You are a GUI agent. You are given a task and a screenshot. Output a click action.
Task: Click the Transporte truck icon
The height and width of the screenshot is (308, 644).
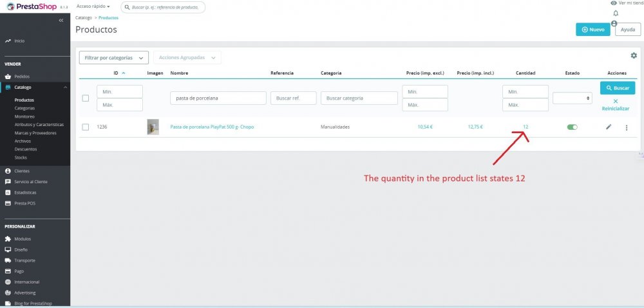[8, 260]
